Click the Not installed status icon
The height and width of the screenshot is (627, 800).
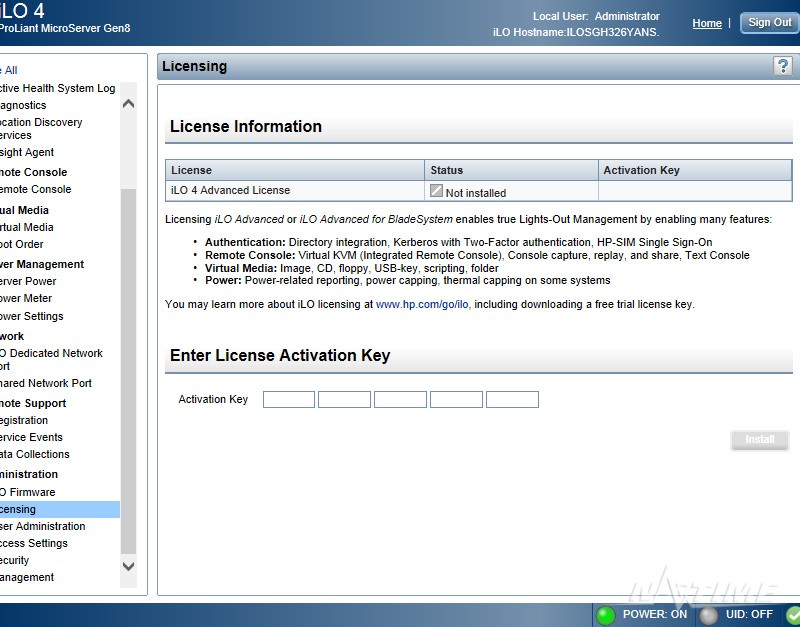tap(436, 191)
